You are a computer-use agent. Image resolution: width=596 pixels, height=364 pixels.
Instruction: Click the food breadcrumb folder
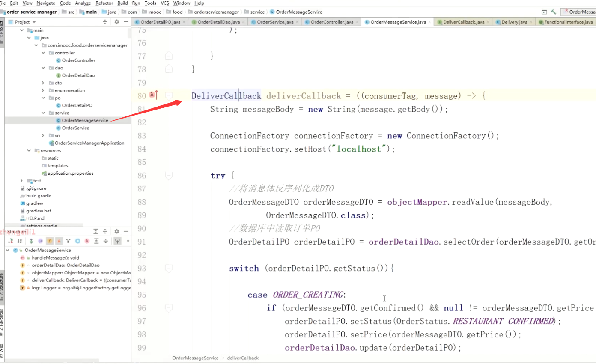174,12
